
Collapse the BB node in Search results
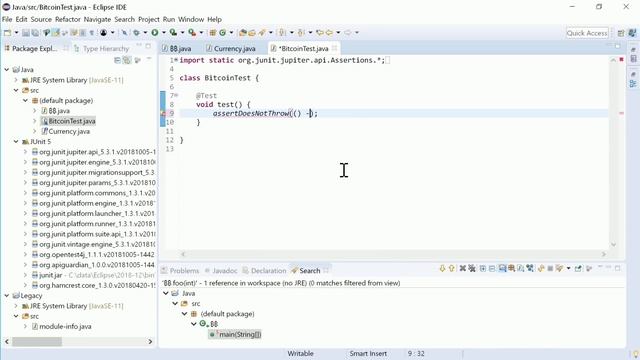(194, 324)
